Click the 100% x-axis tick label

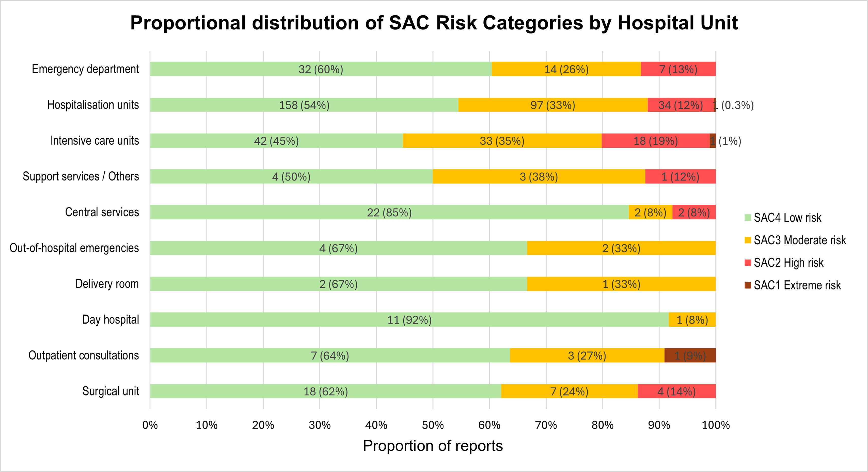tap(716, 425)
